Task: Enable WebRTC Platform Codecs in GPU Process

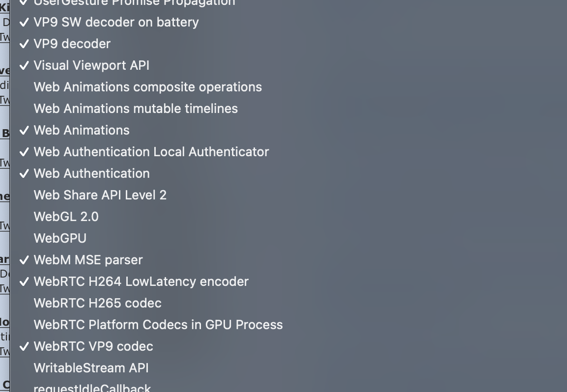Action: tap(158, 325)
